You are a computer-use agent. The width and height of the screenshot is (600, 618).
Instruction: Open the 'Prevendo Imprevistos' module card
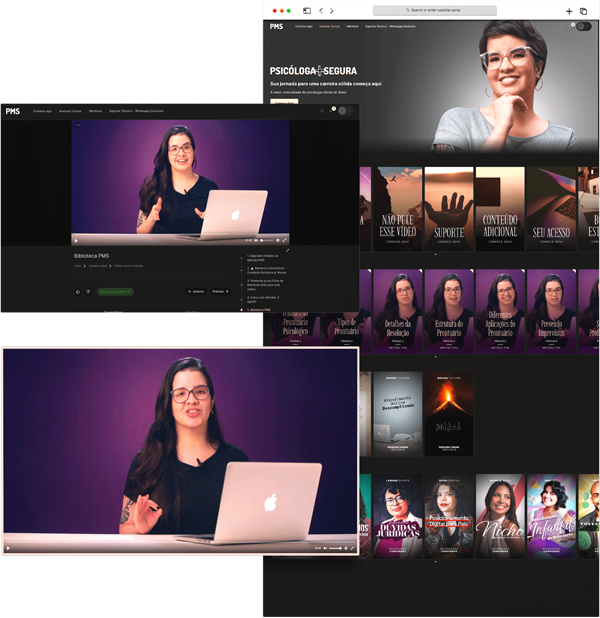pos(551,311)
